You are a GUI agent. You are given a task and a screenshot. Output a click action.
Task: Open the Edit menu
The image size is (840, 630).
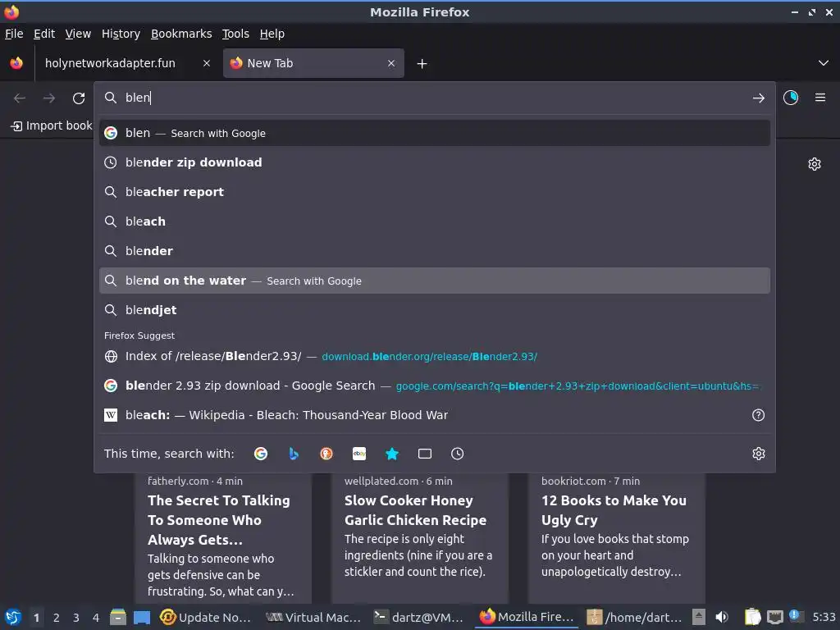44,34
